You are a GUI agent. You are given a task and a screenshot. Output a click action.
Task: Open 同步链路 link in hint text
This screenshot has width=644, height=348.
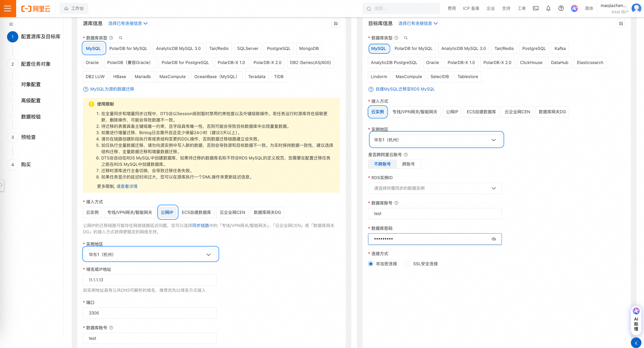pos(201,225)
